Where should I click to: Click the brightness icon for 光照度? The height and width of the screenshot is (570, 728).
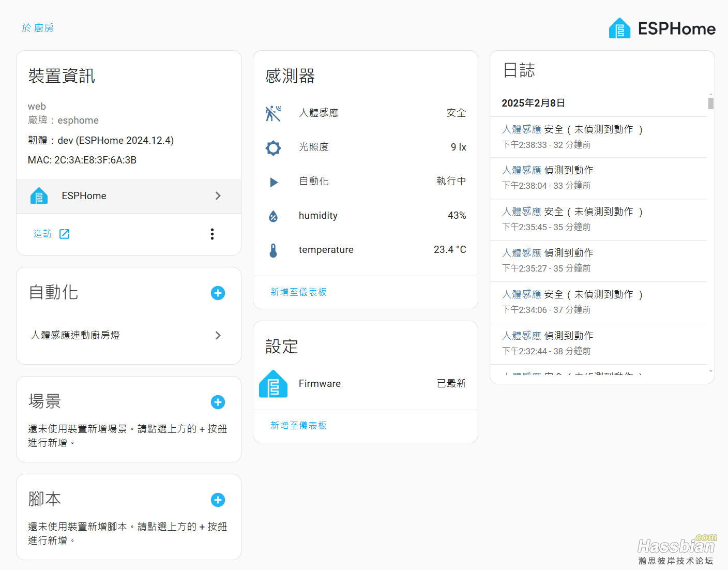(x=273, y=148)
